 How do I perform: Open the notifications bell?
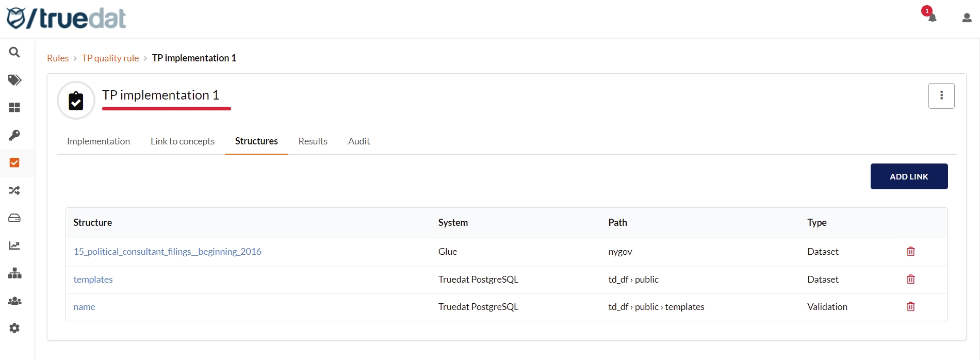click(932, 17)
